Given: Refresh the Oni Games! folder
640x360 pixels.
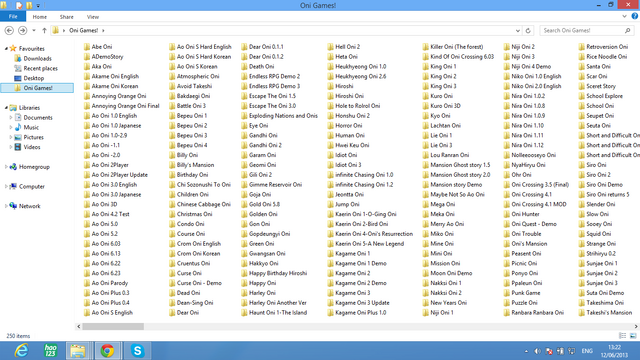Looking at the screenshot, I should pos(528,31).
